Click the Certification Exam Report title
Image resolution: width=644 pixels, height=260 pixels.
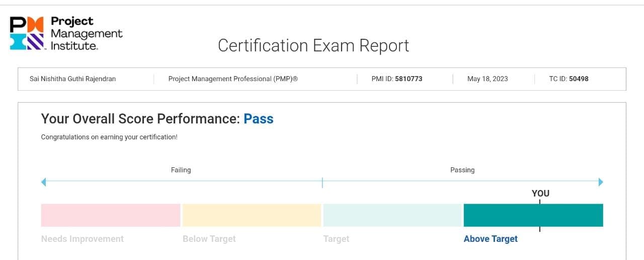[x=313, y=45]
